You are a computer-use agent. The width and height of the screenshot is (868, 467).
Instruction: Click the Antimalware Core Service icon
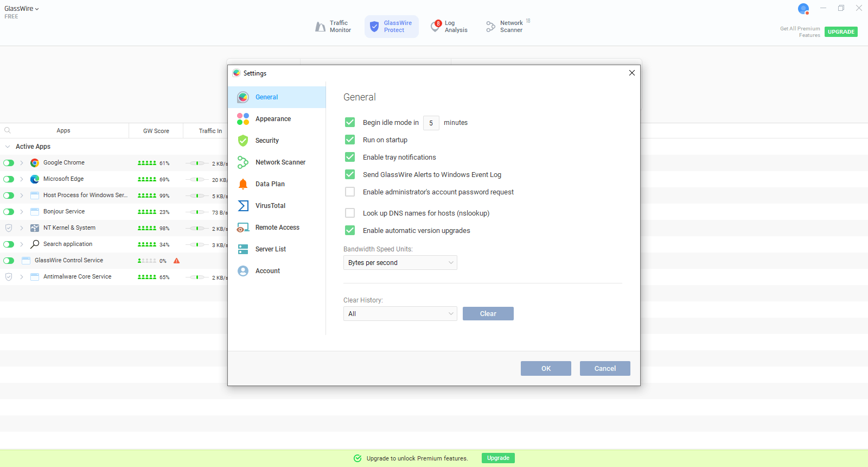[x=35, y=277]
